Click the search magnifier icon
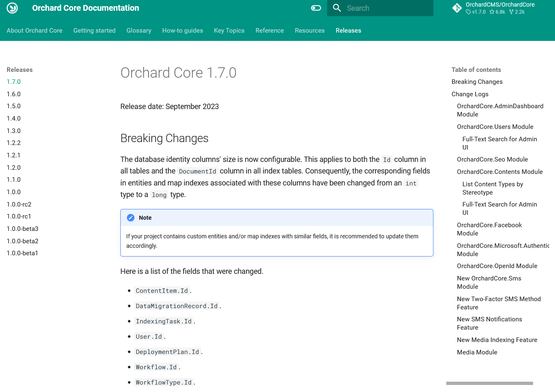The height and width of the screenshot is (392, 555). [x=337, y=8]
